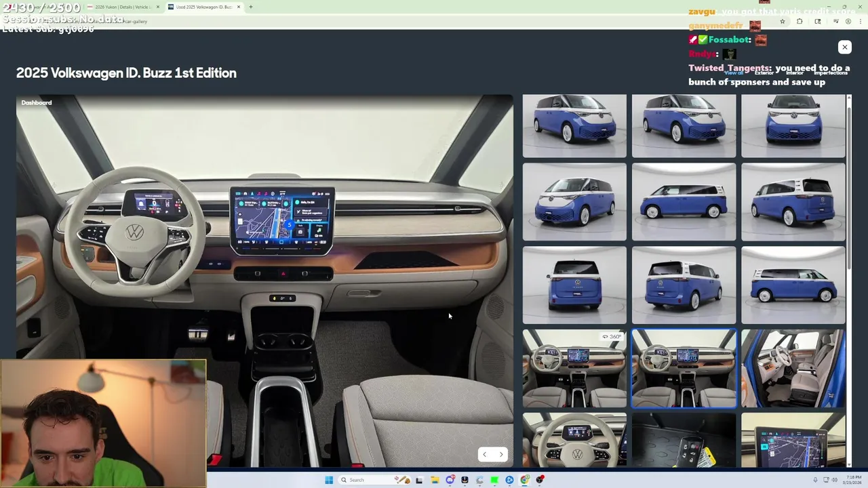868x488 pixels.
Task: Click the taskbar Search box
Action: pyautogui.click(x=374, y=480)
